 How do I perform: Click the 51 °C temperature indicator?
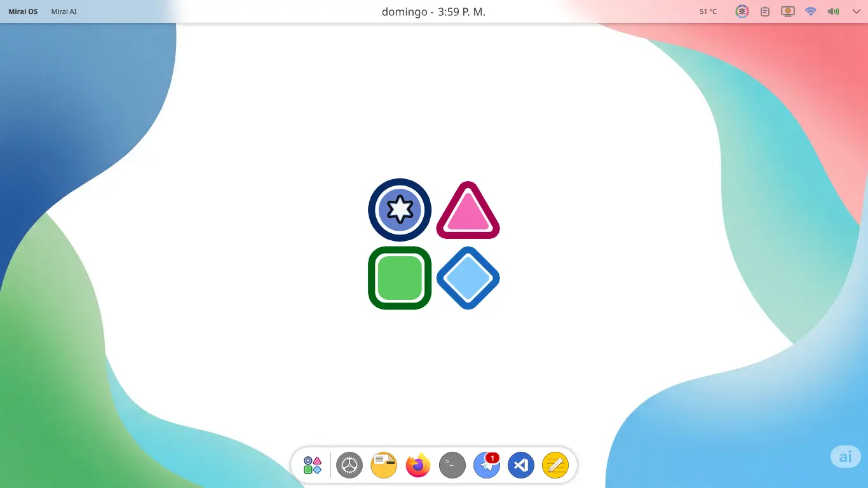708,11
